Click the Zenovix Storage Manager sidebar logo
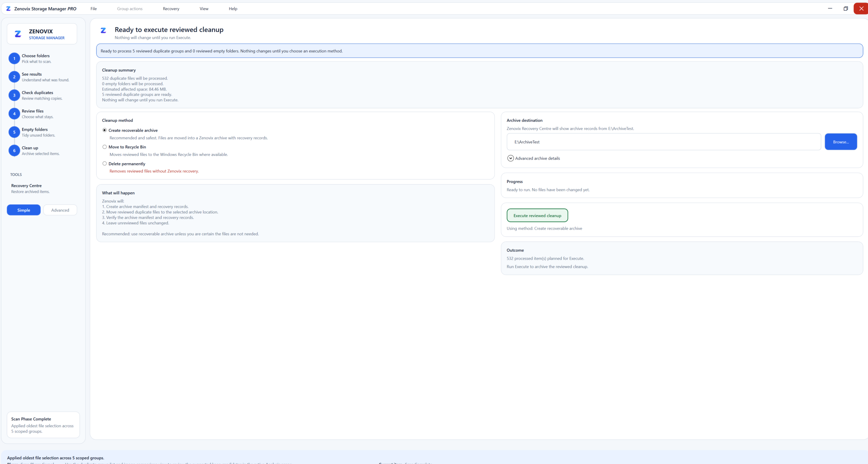The image size is (868, 464). [x=18, y=34]
